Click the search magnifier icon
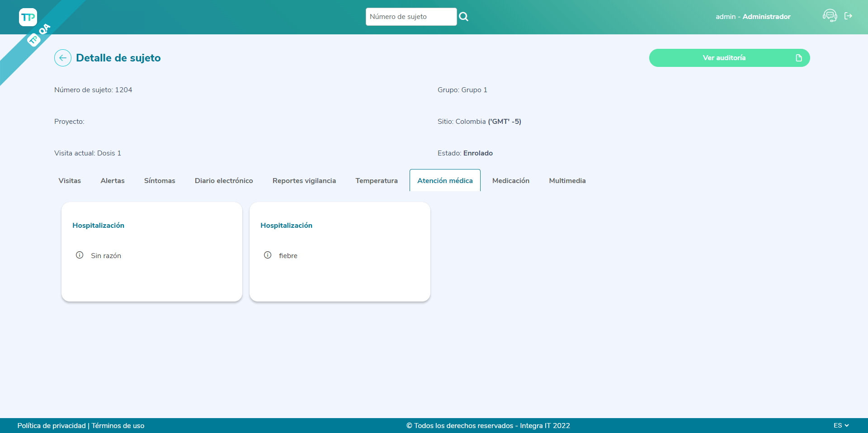This screenshot has width=868, height=433. pyautogui.click(x=464, y=17)
